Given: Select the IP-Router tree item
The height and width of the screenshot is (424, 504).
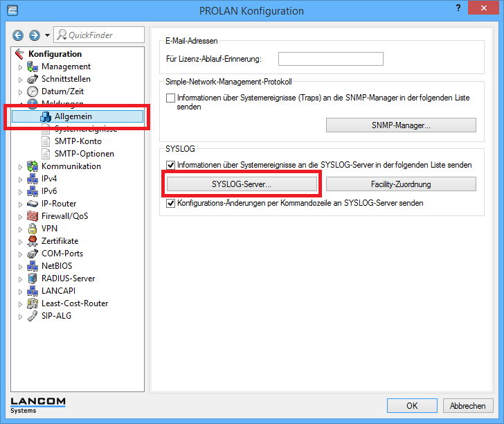Looking at the screenshot, I should click(x=59, y=204).
